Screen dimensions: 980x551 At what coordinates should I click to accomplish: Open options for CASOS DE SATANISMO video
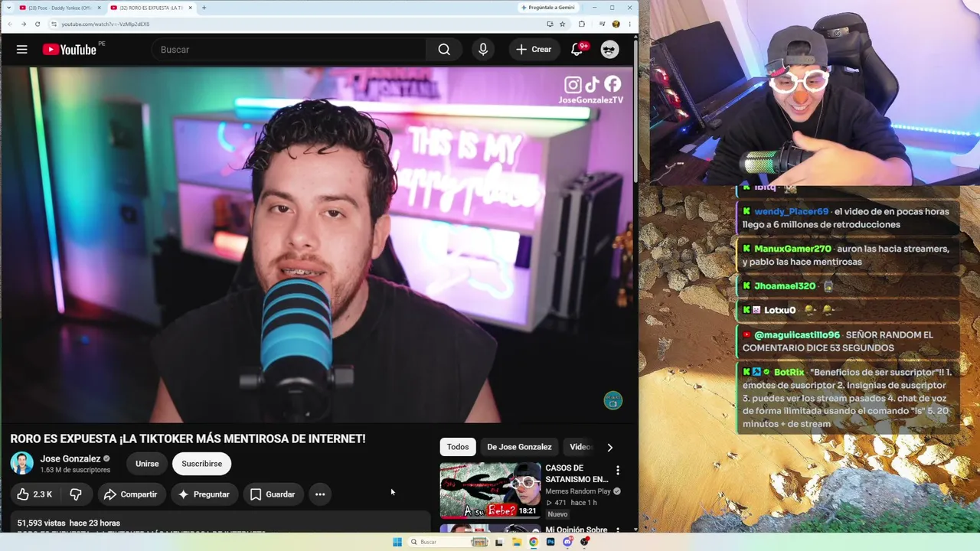point(618,470)
